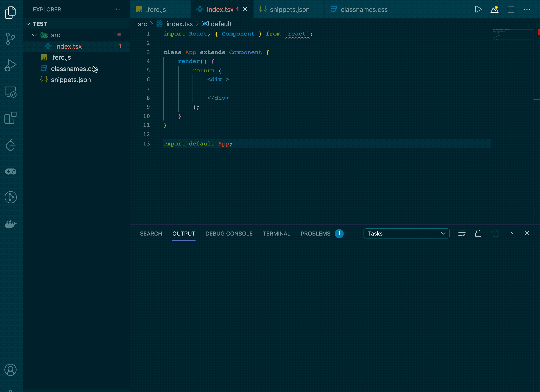Screen dimensions: 540x392
Task: Collapse the TEST workspace section
Action: pos(28,24)
